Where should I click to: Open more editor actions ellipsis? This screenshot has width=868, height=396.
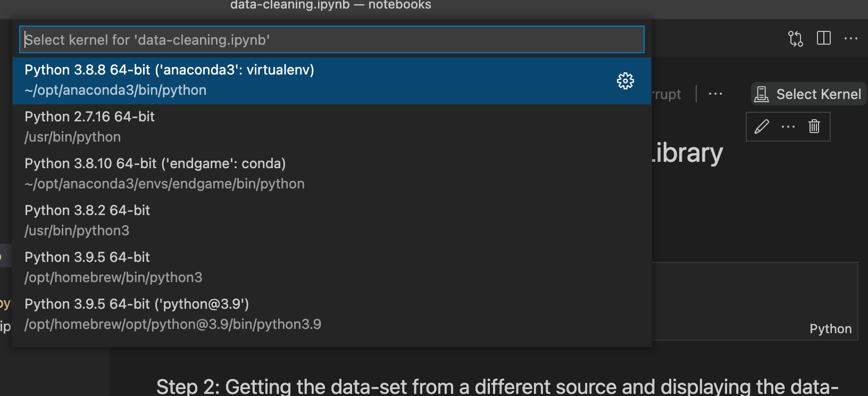point(852,38)
